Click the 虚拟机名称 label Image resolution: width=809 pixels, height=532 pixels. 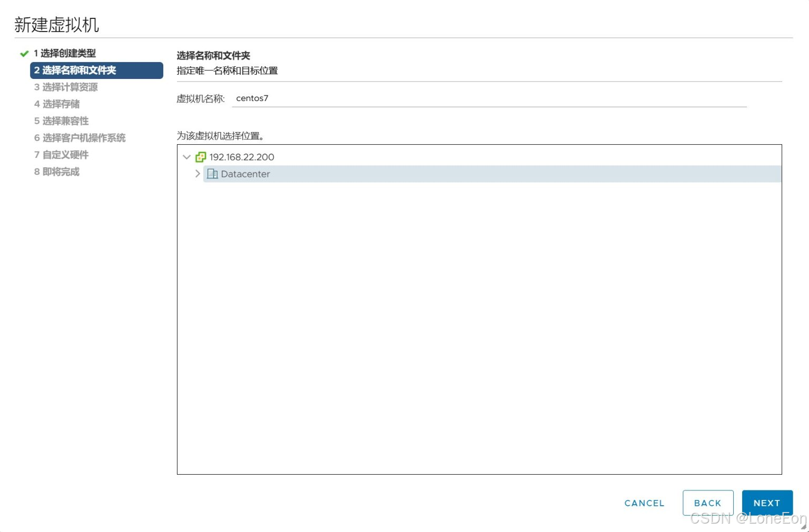pos(200,98)
